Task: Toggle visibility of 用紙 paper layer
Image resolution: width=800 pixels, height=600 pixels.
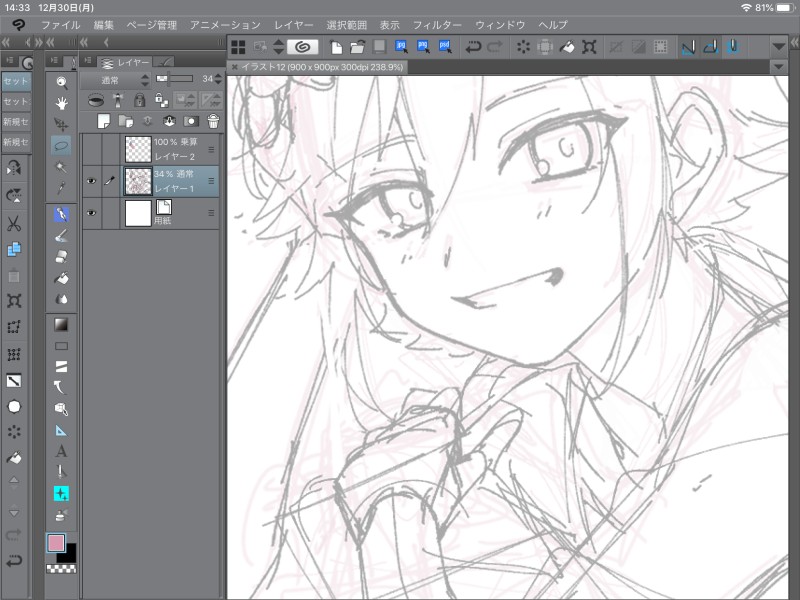Action: click(91, 213)
